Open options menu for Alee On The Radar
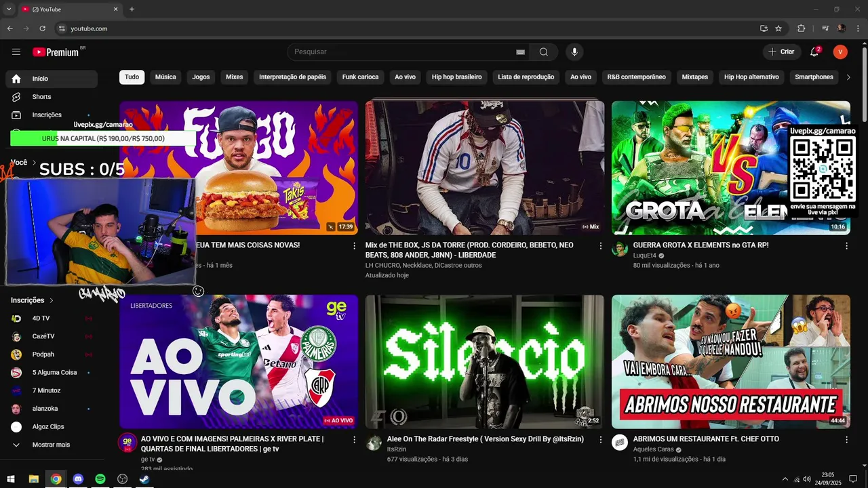Viewport: 868px width, 488px height. (x=600, y=440)
